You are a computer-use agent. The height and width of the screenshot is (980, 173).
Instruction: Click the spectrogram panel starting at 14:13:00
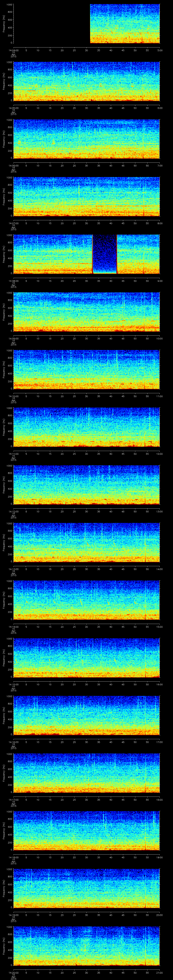click(87, 543)
